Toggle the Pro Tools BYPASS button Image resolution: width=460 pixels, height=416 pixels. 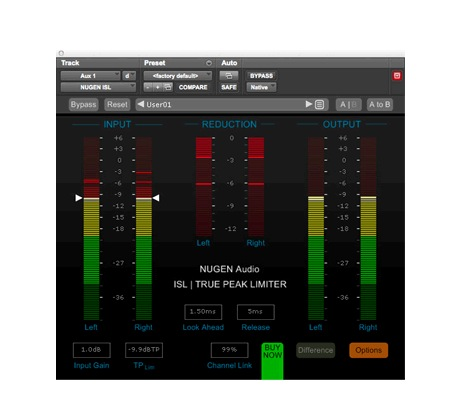click(261, 76)
